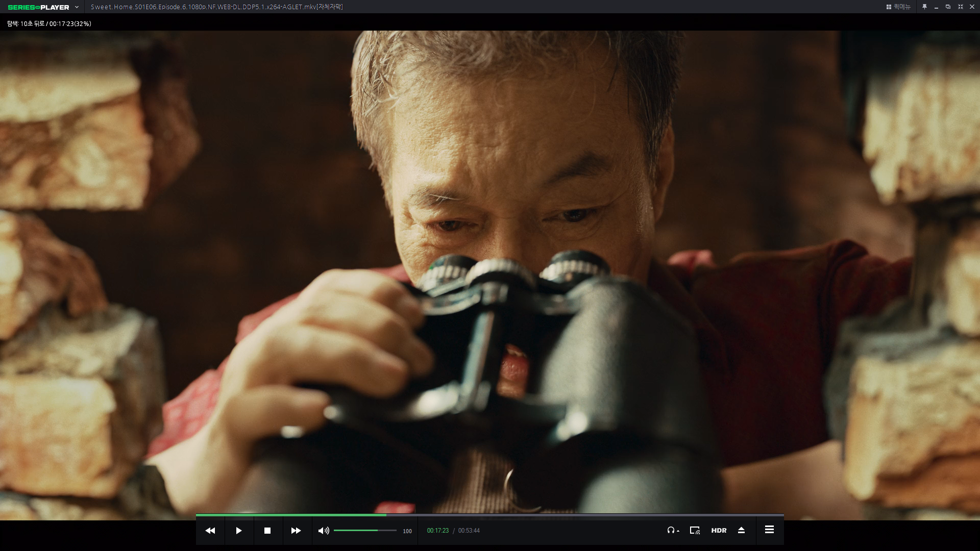Expand the SeriesPlayer logo dropdown arrow
This screenshot has width=980, height=551.
[77, 7]
